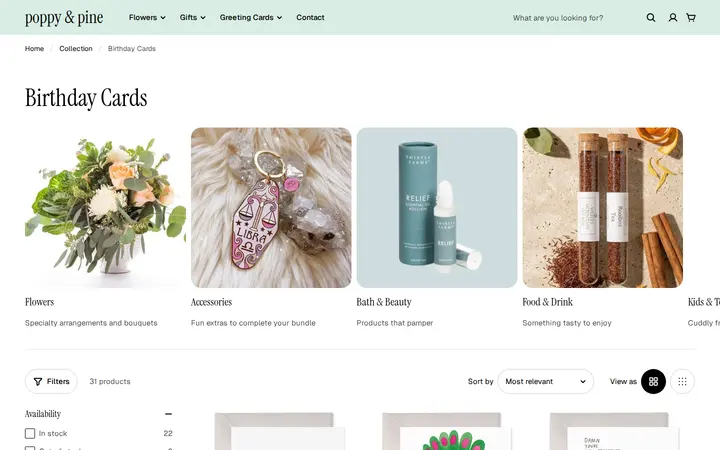Click the Bath & Beauty collection title
This screenshot has height=450, width=720.
click(384, 302)
